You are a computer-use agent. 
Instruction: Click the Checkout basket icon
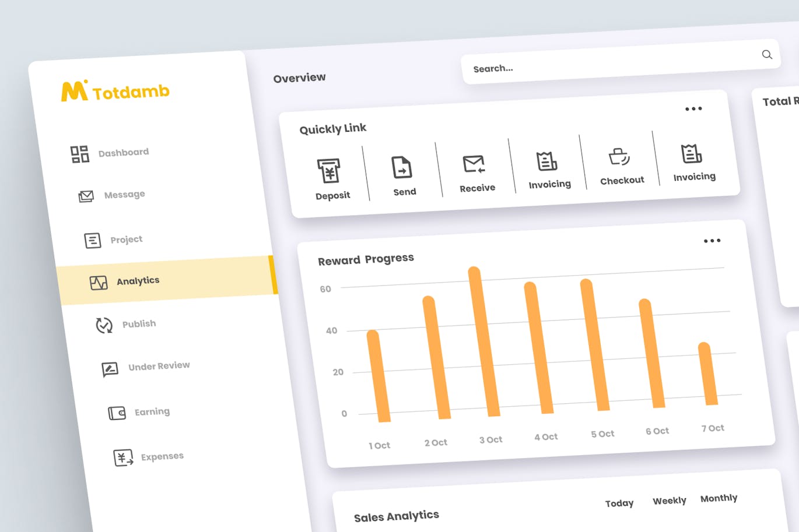pos(619,157)
